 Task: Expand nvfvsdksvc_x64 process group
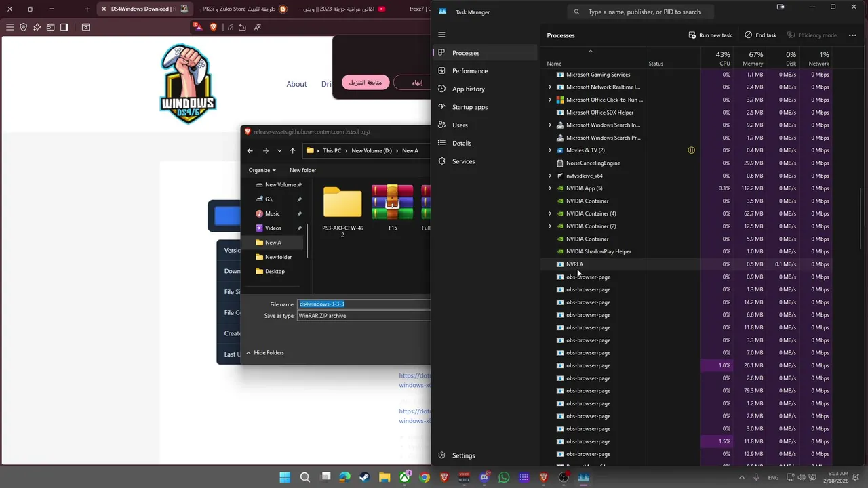(550, 176)
